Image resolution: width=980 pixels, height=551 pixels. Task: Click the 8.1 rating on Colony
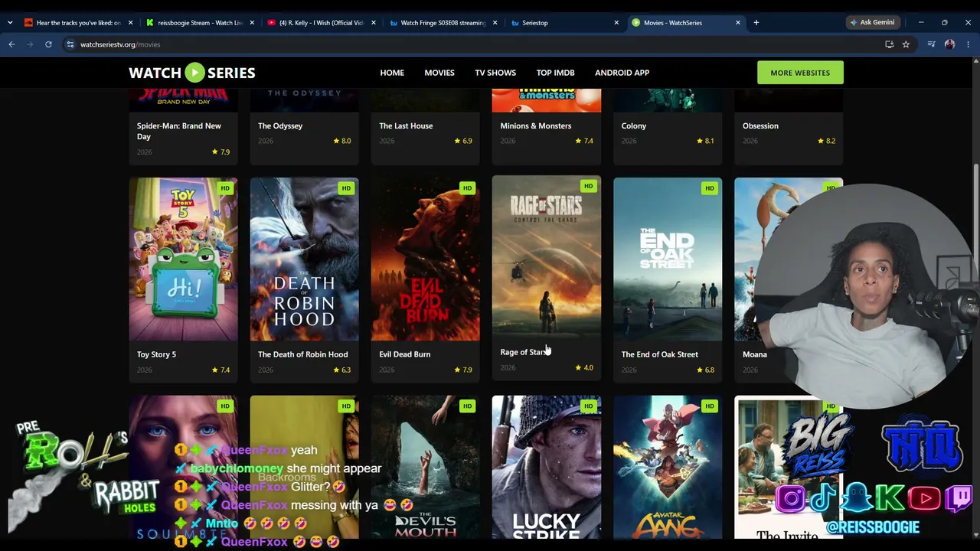tap(705, 141)
